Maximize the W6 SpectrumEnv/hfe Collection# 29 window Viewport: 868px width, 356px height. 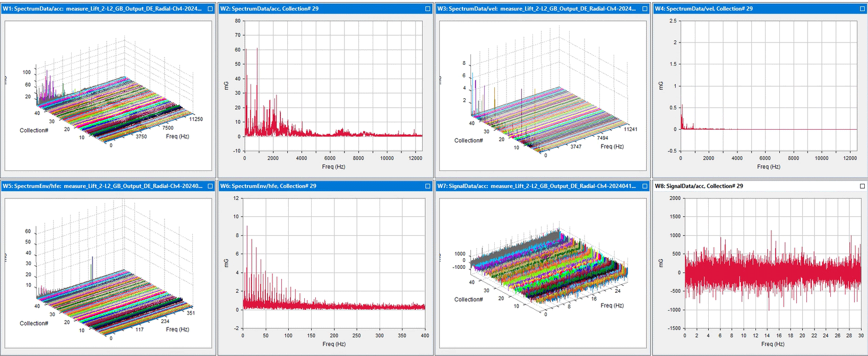[428, 186]
